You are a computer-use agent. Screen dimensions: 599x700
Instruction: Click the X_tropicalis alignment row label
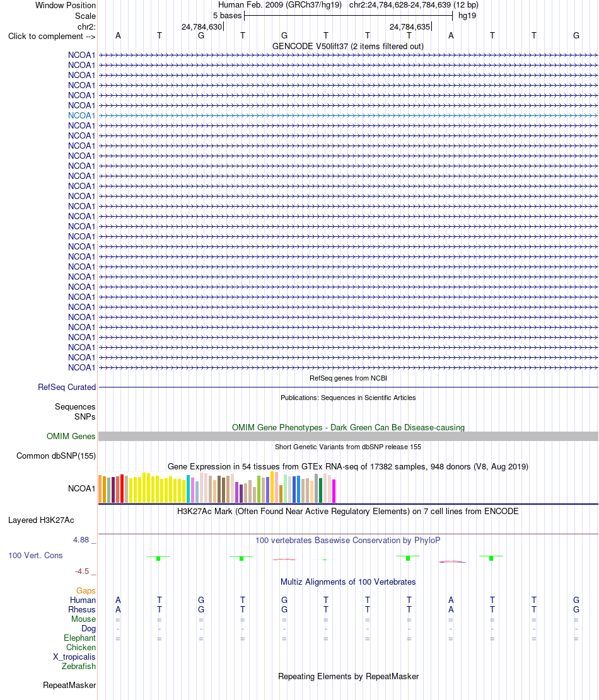point(74,657)
